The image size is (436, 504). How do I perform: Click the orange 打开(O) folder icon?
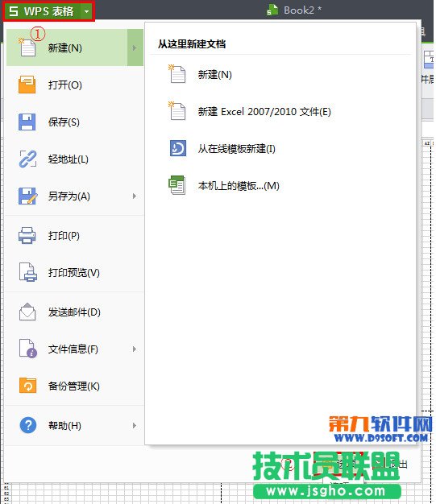(x=27, y=85)
